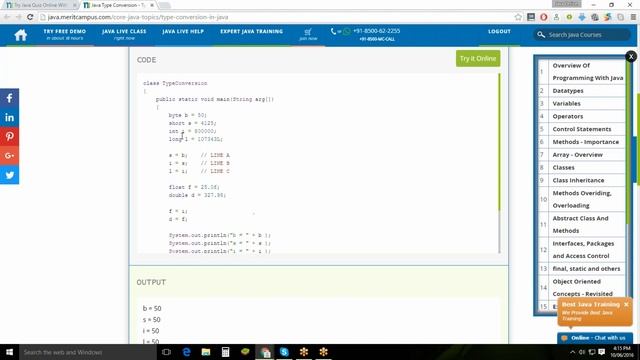Click Windows taskbar search box
Screen dimensions: 640x360
[x=88, y=352]
